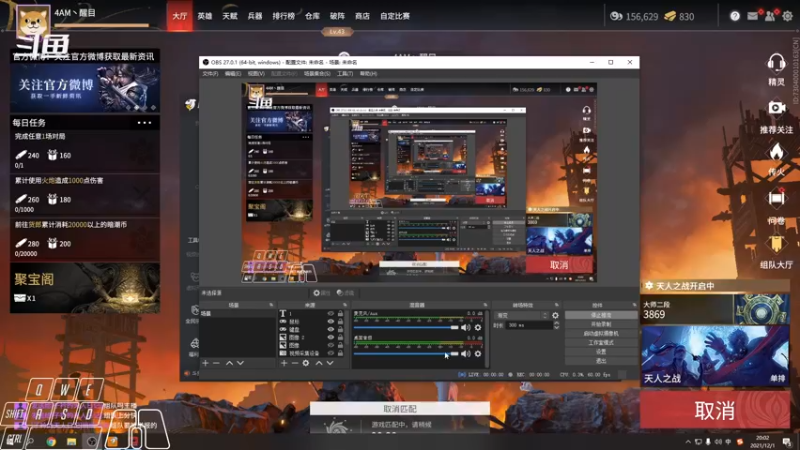800x450 pixels.
Task: Open OBS source properties gear icon
Action: point(306,363)
